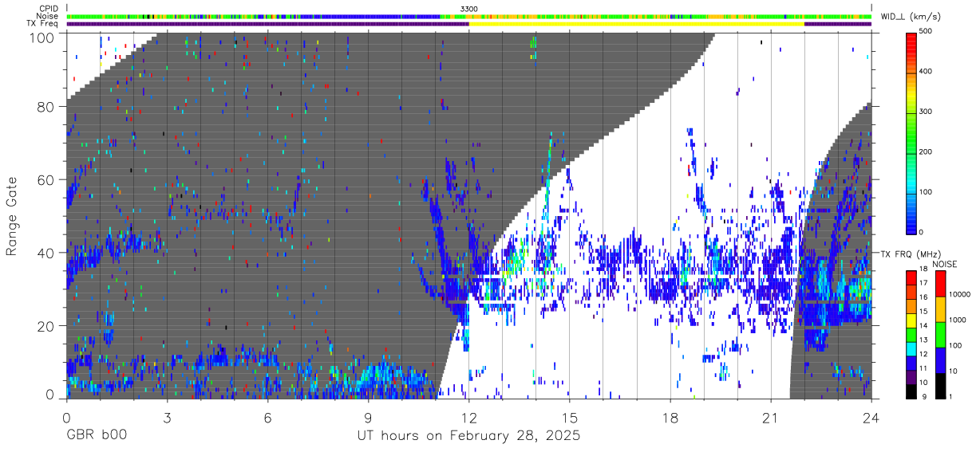This screenshot has height=452, width=980.
Task: Click the 6 tick on the UT hours axis
Action: pyautogui.click(x=267, y=418)
